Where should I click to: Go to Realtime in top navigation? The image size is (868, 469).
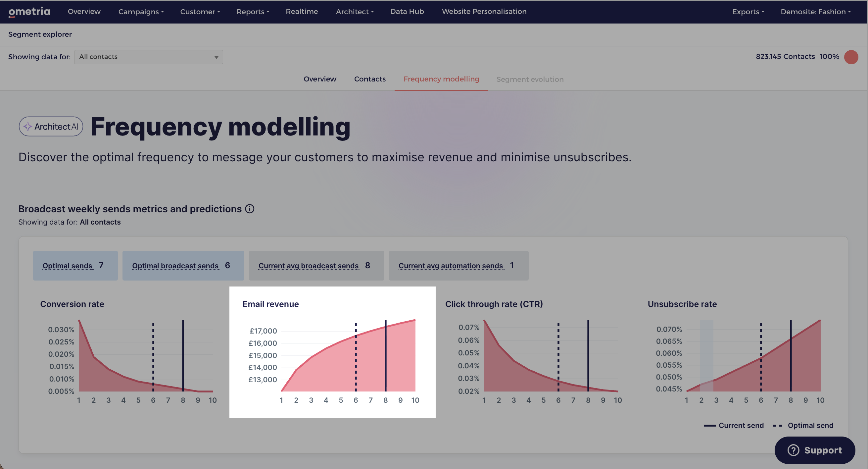[x=302, y=12]
